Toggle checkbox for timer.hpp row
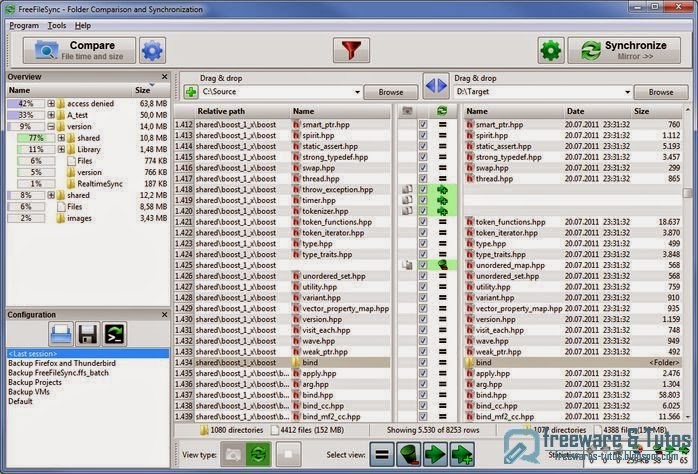The image size is (698, 474). [423, 200]
